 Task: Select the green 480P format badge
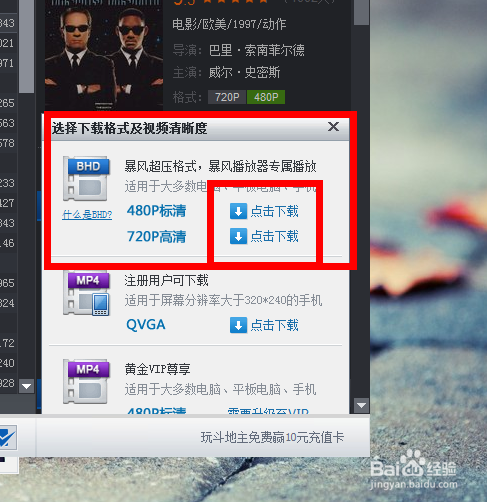pos(266,97)
